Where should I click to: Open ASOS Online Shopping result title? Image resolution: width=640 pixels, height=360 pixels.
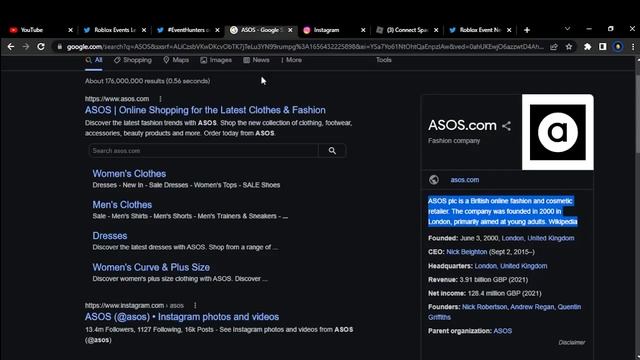click(x=205, y=110)
